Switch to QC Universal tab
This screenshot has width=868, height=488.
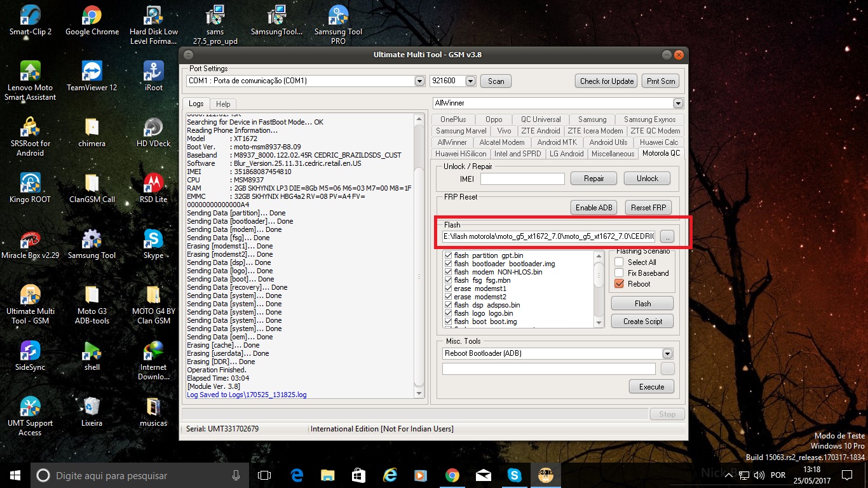pyautogui.click(x=541, y=119)
